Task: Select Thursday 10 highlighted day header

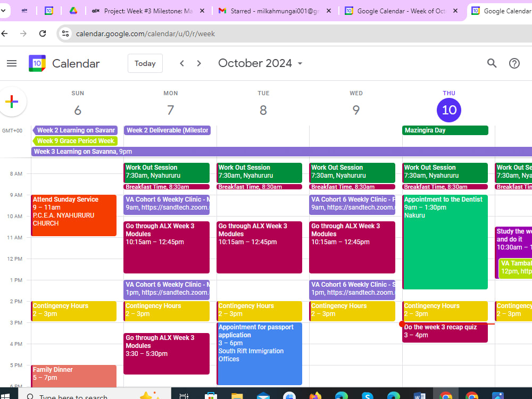Action: tap(449, 110)
